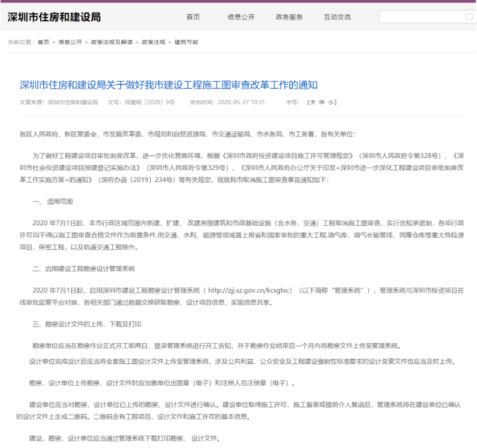Screen dimensions: 477x448
Task: Go to 首页 in the breadcrumb
Action: [x=43, y=42]
